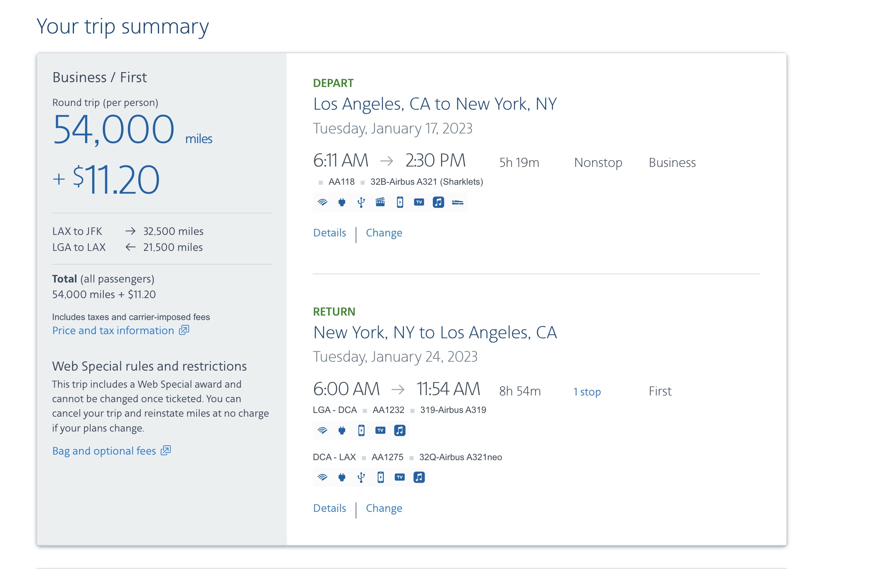The height and width of the screenshot is (588, 874).
Task: Click the WiFi icon on return flight LGA-DCA segment
Action: click(x=321, y=430)
